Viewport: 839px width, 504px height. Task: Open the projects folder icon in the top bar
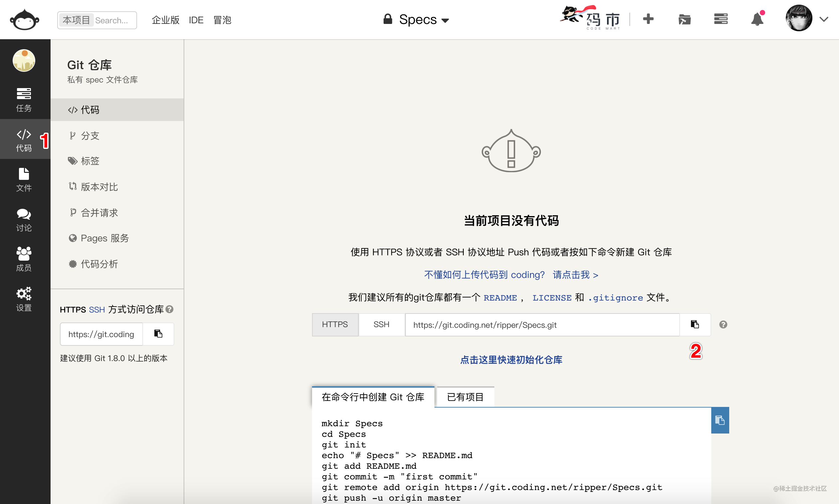point(684,19)
